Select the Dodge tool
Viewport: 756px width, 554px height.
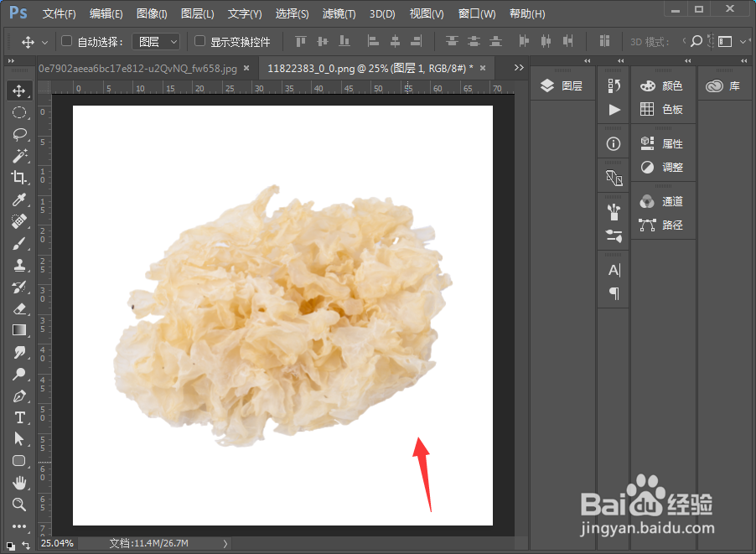click(19, 374)
